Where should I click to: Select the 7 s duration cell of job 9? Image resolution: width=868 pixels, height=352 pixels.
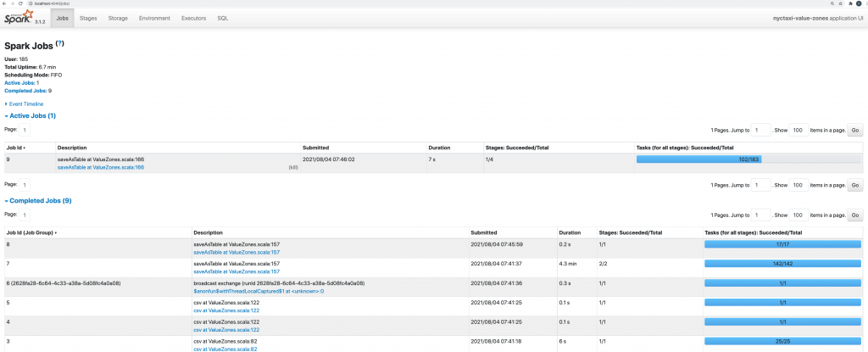(x=432, y=159)
